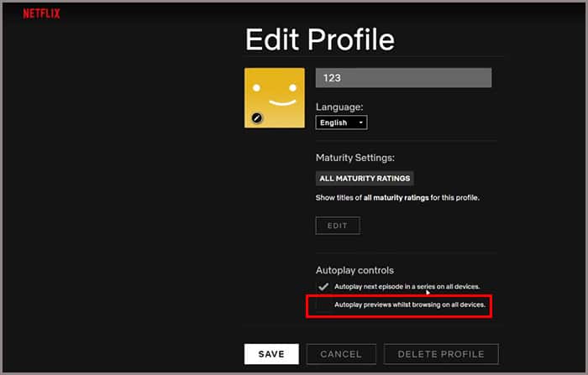588x375 pixels.
Task: Click the 'Edit Profile' page title
Action: (x=320, y=39)
